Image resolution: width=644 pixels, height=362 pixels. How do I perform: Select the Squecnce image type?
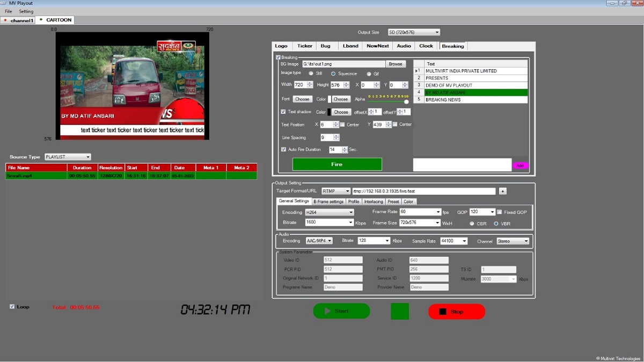click(333, 73)
